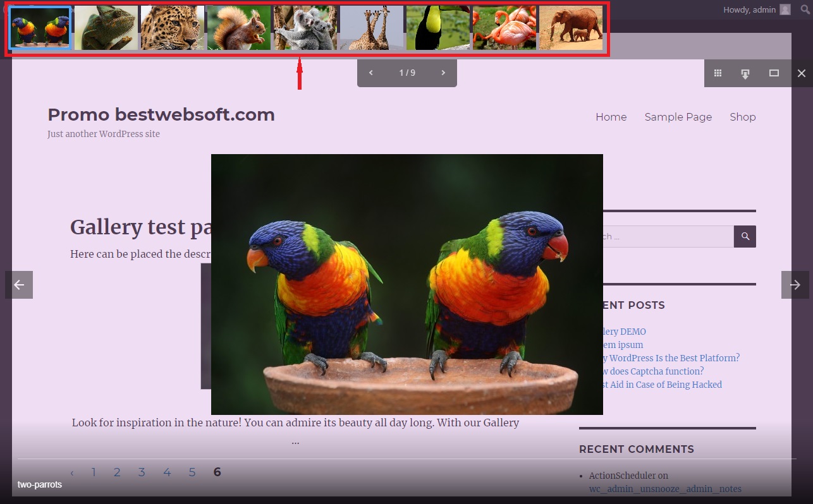Open the chameleon thumbnail

(x=106, y=28)
